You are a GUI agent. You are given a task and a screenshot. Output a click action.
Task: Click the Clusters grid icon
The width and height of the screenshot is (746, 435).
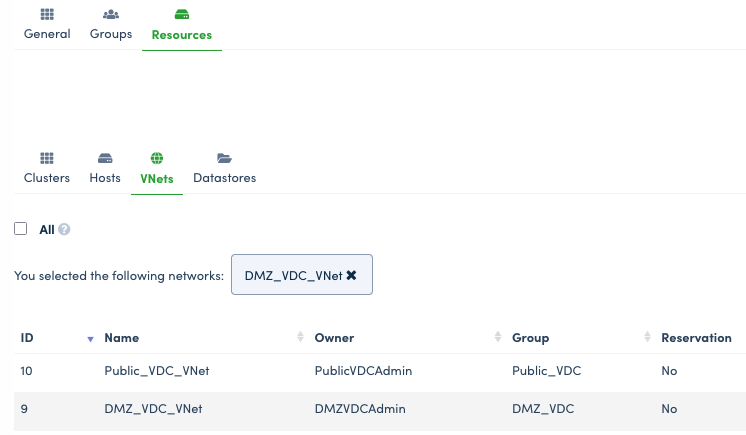47,158
